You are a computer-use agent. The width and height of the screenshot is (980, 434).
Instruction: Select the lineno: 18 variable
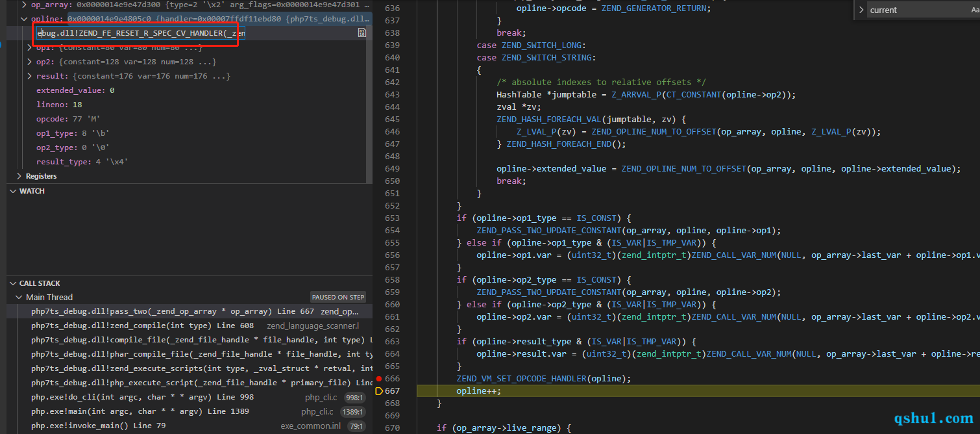59,105
